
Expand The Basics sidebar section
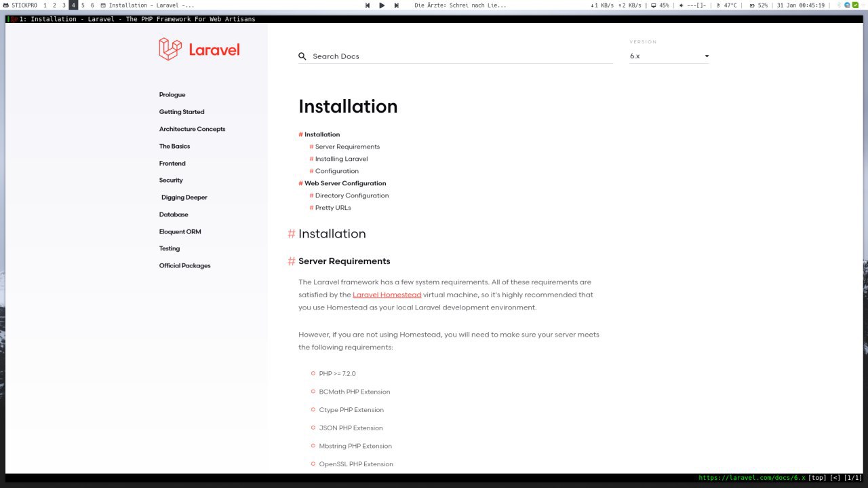[x=174, y=147]
